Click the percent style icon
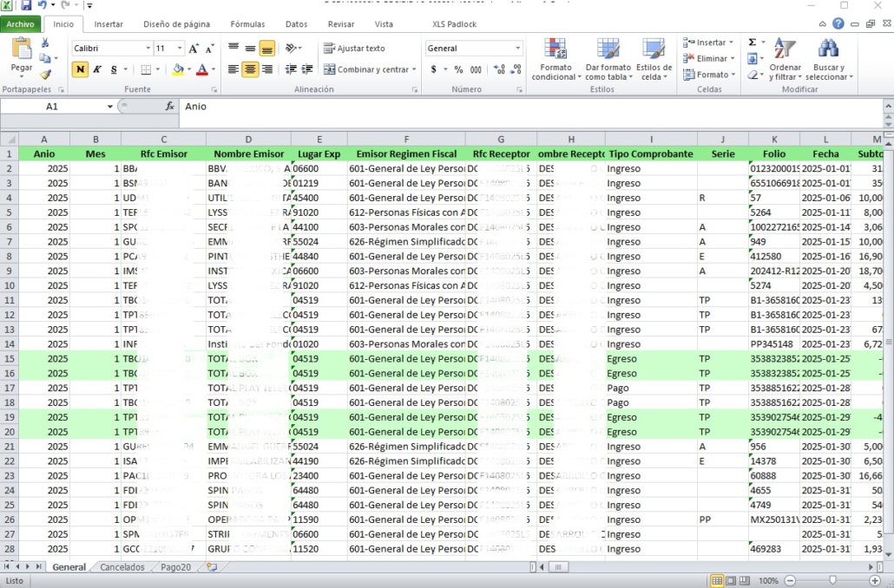Screen dimensions: 894x588 pyautogui.click(x=458, y=69)
